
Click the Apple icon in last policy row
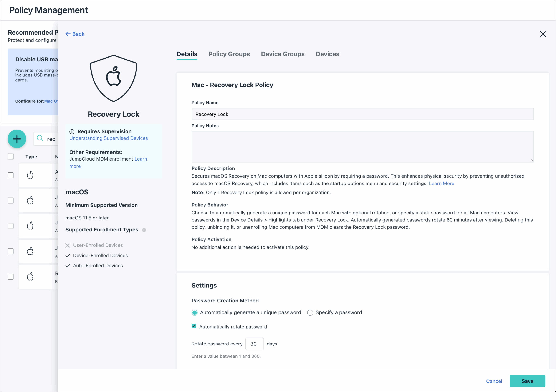pyautogui.click(x=30, y=277)
